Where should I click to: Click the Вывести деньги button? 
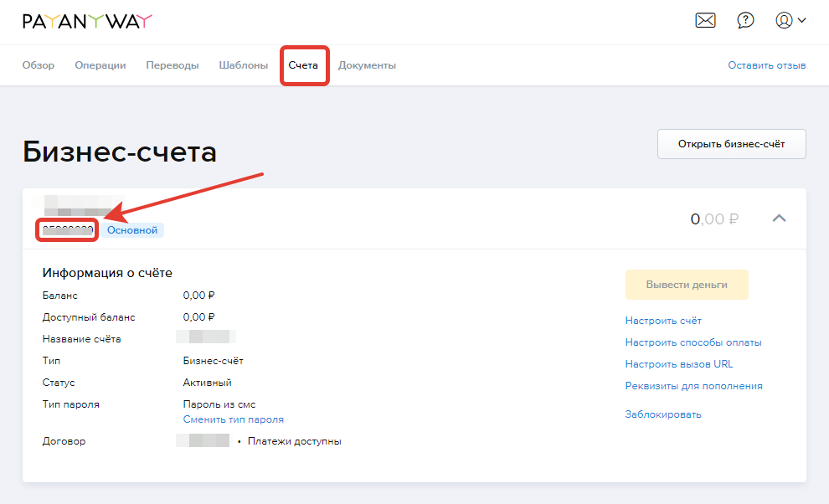click(x=687, y=285)
